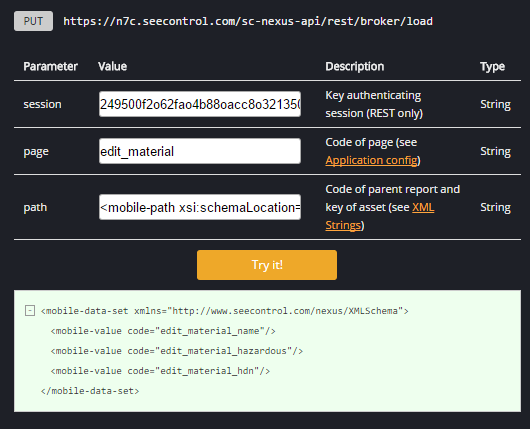Click the Description column header
The width and height of the screenshot is (531, 430).
click(355, 66)
